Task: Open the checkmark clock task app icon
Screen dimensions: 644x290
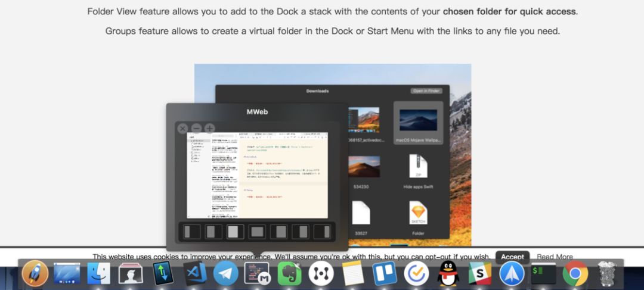Action: (x=416, y=274)
